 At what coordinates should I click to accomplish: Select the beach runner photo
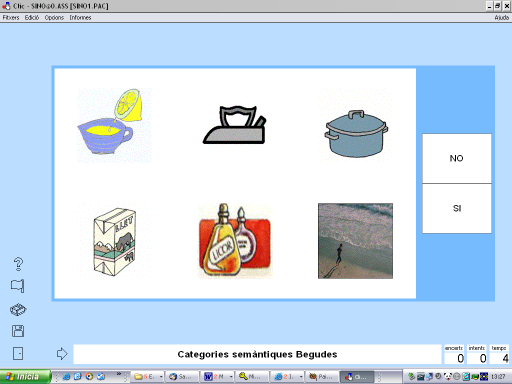355,241
